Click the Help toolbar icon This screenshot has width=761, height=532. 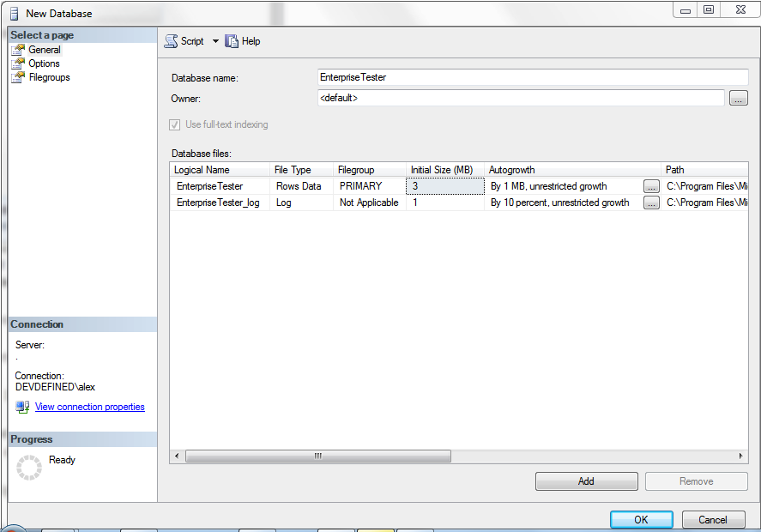click(232, 41)
